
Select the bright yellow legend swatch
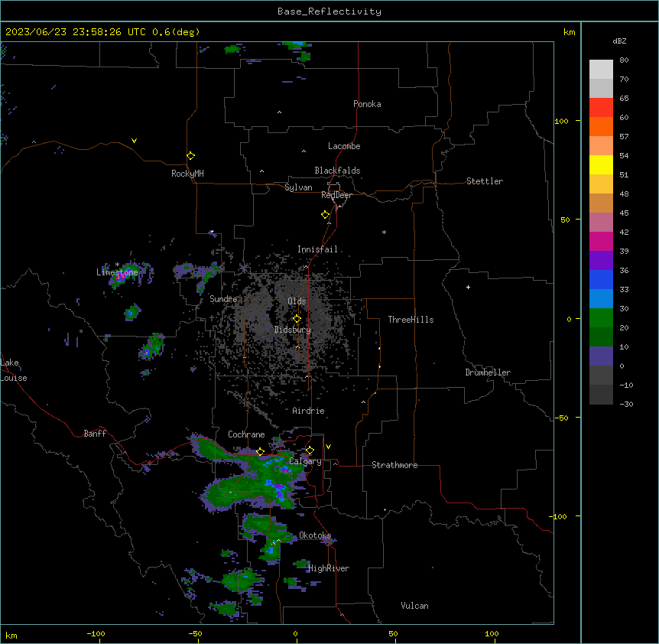pos(601,164)
